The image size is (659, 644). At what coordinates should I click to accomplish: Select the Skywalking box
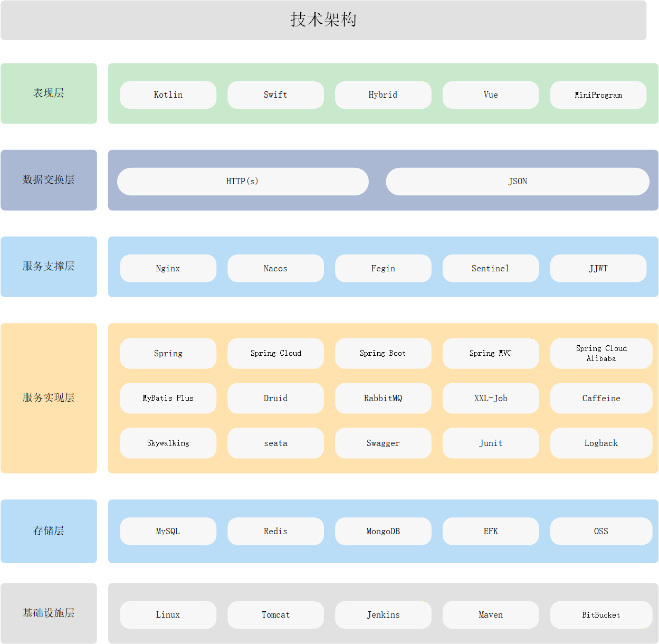pos(168,443)
